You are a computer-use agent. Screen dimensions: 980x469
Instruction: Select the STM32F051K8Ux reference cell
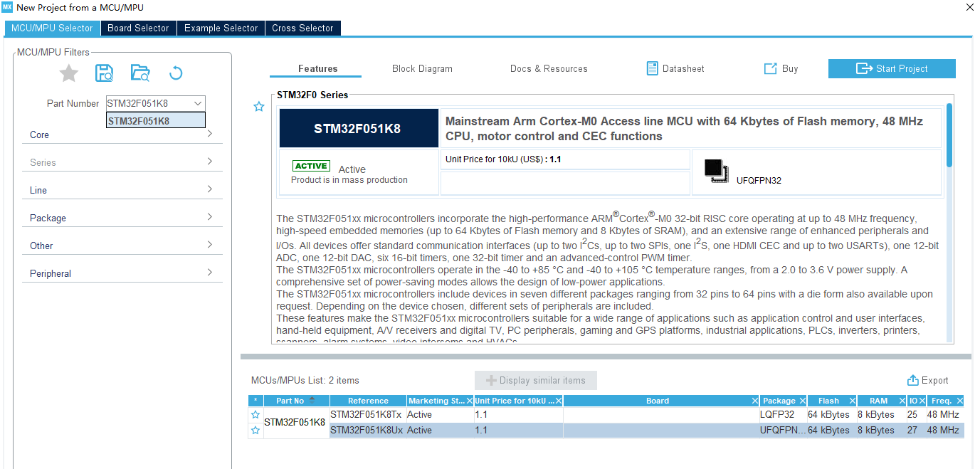(368, 430)
